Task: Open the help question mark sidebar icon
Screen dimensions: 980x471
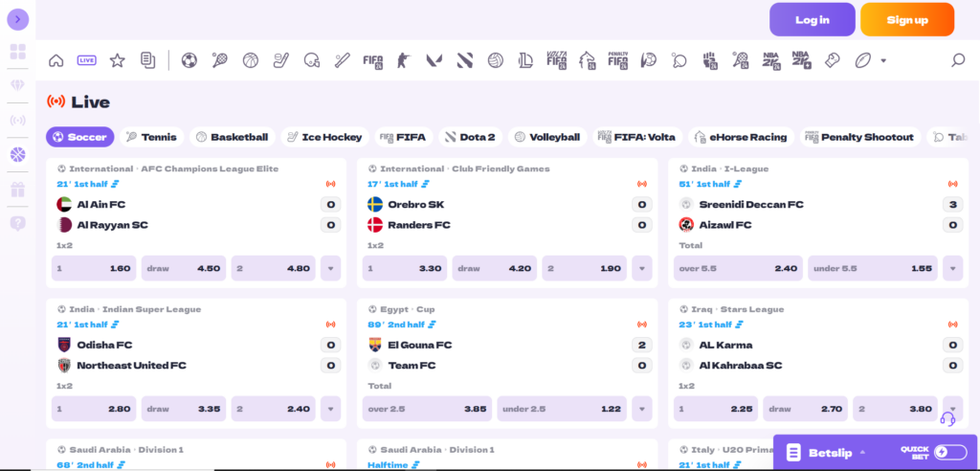Action: click(18, 224)
